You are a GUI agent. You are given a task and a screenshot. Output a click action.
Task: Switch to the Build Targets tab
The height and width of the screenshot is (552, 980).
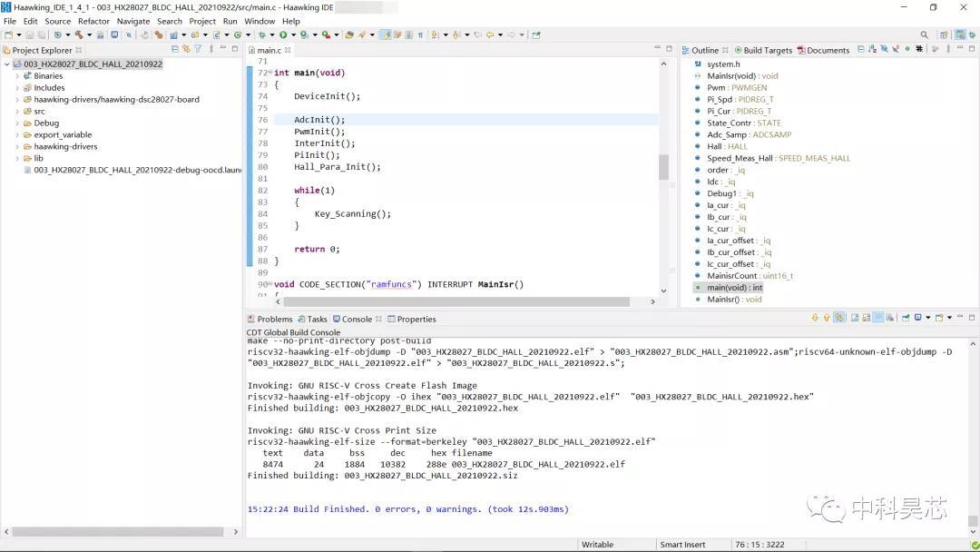(763, 50)
